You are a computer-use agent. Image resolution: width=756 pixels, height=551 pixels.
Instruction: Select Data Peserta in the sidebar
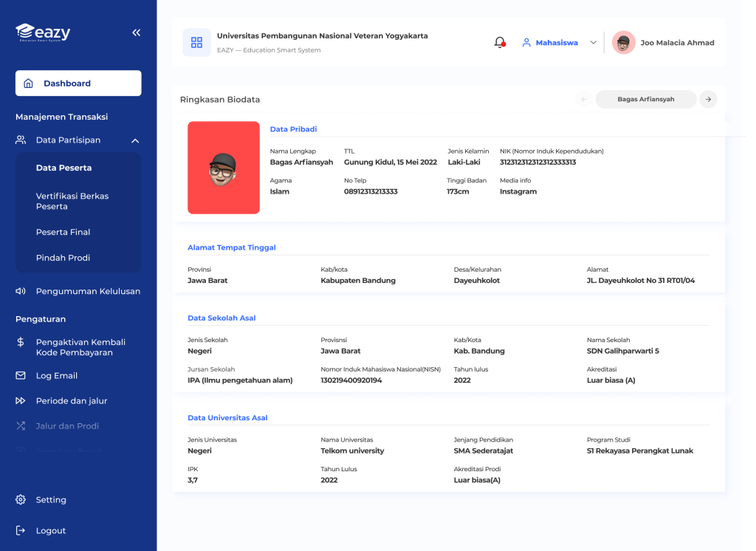[x=64, y=168]
